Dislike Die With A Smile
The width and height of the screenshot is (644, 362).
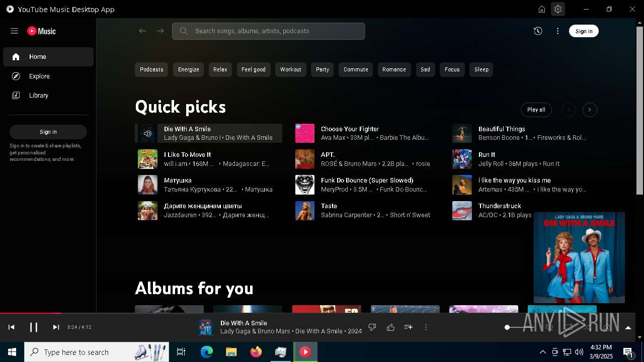tap(372, 327)
